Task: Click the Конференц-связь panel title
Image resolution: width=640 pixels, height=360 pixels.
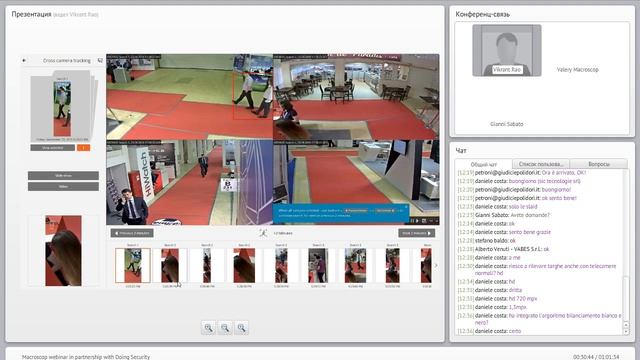Action: (482, 14)
